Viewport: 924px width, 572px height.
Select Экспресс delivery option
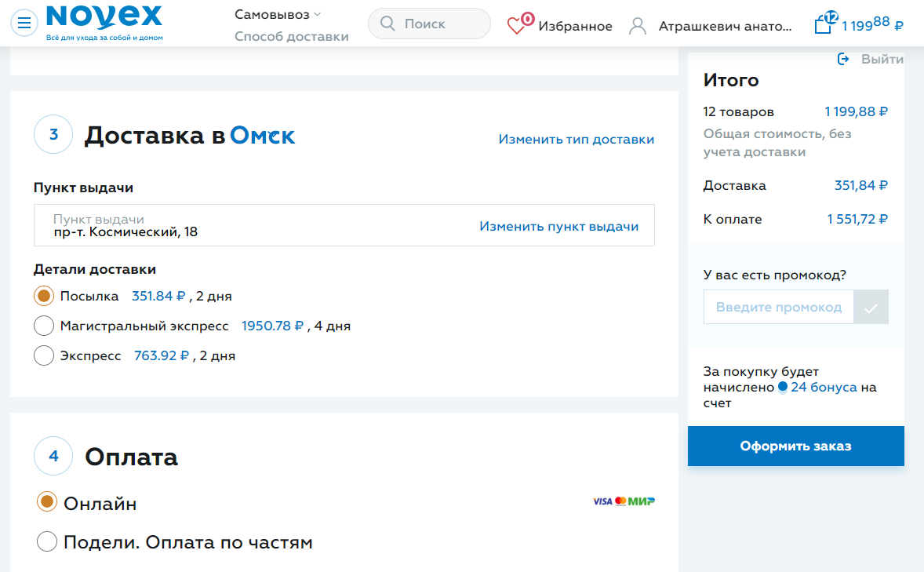(45, 355)
